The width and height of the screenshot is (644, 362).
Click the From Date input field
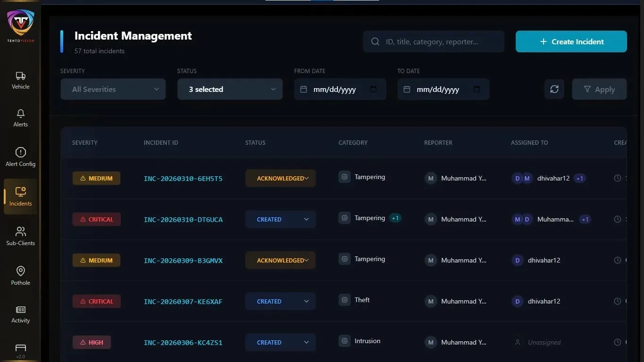340,89
